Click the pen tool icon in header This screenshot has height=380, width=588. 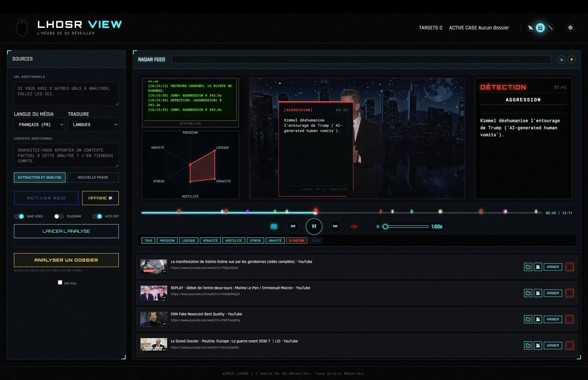[x=550, y=28]
